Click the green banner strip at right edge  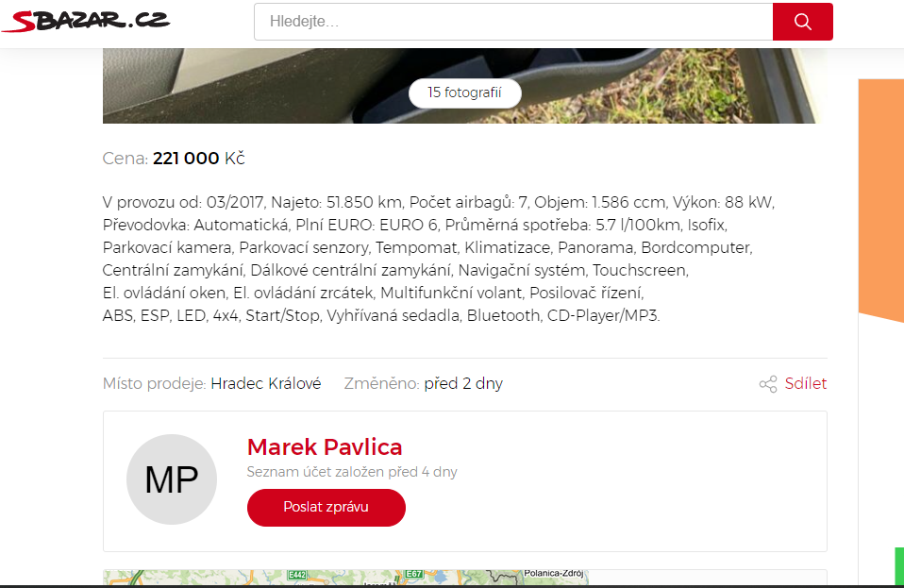click(899, 566)
